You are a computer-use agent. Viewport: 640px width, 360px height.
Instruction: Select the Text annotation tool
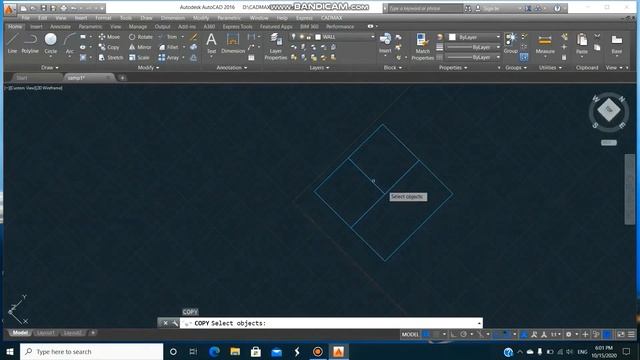click(211, 43)
